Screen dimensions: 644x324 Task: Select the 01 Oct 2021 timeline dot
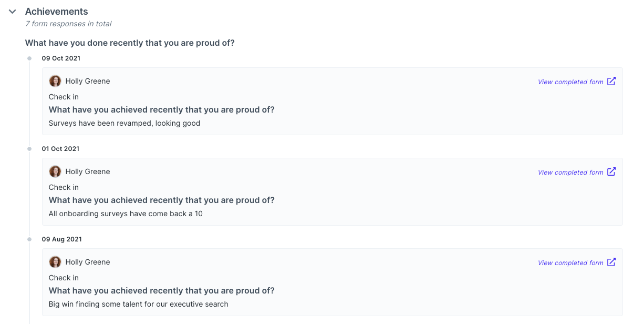29,149
